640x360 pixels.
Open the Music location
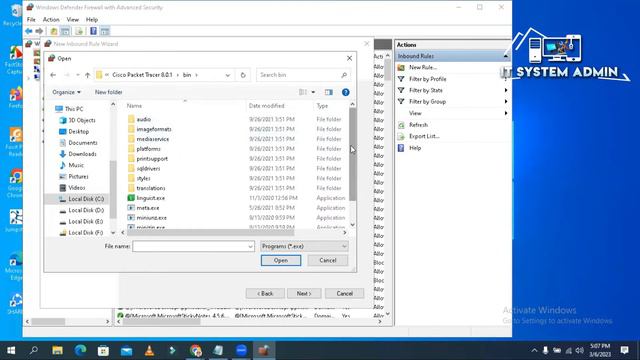[x=76, y=165]
